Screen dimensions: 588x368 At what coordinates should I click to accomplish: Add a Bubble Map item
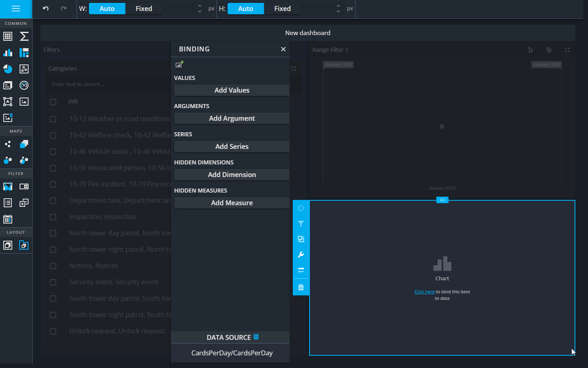[x=8, y=160]
